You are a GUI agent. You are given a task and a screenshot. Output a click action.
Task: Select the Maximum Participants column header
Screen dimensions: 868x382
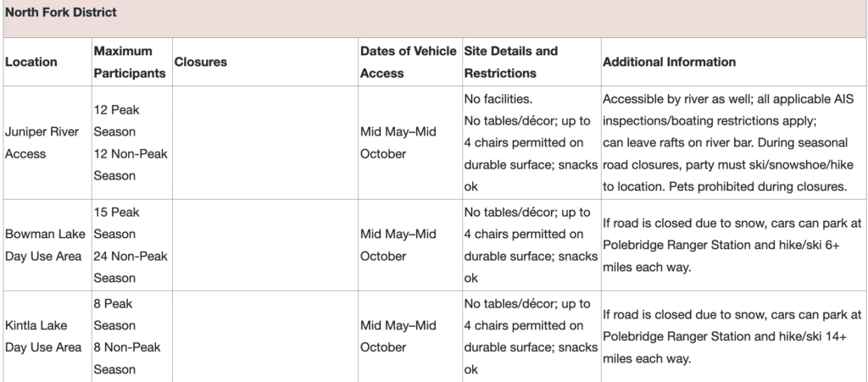(x=130, y=62)
